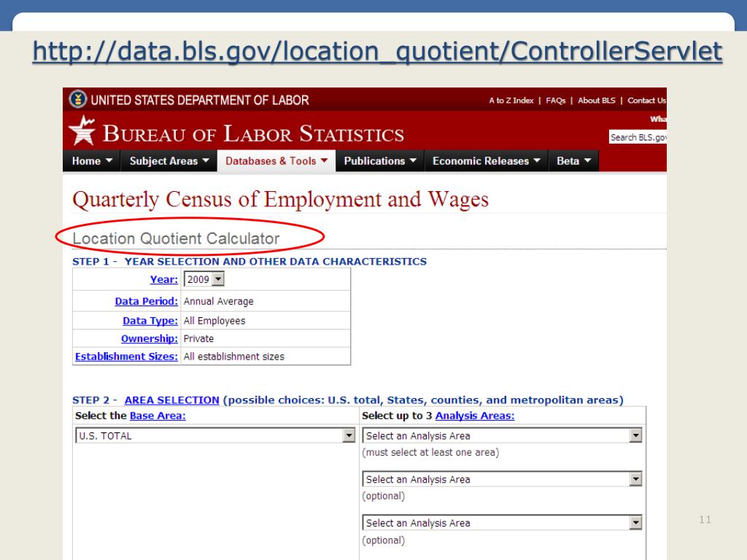Click the '(must select at least one area)' note
Screen dimensions: 747x560
tap(430, 452)
